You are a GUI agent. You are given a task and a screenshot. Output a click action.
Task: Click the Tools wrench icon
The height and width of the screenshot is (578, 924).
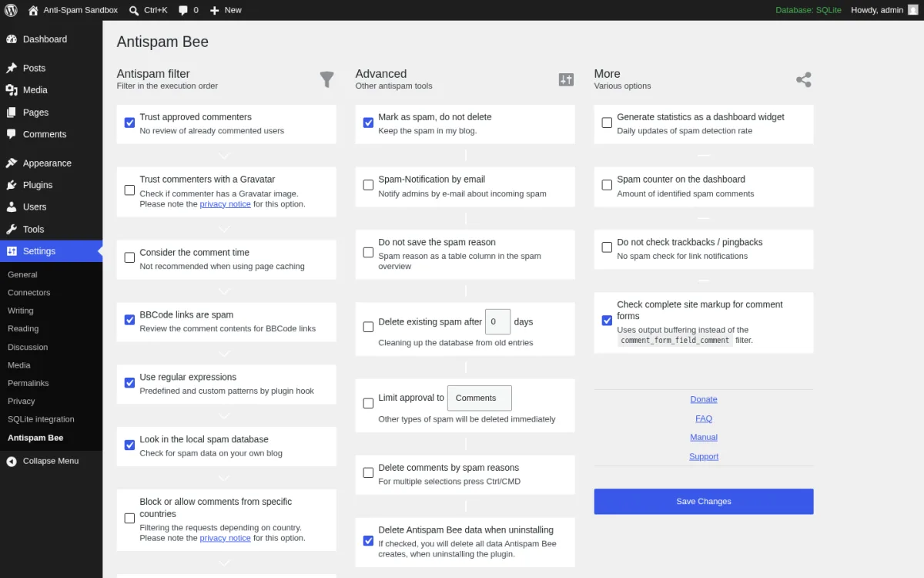coord(12,229)
